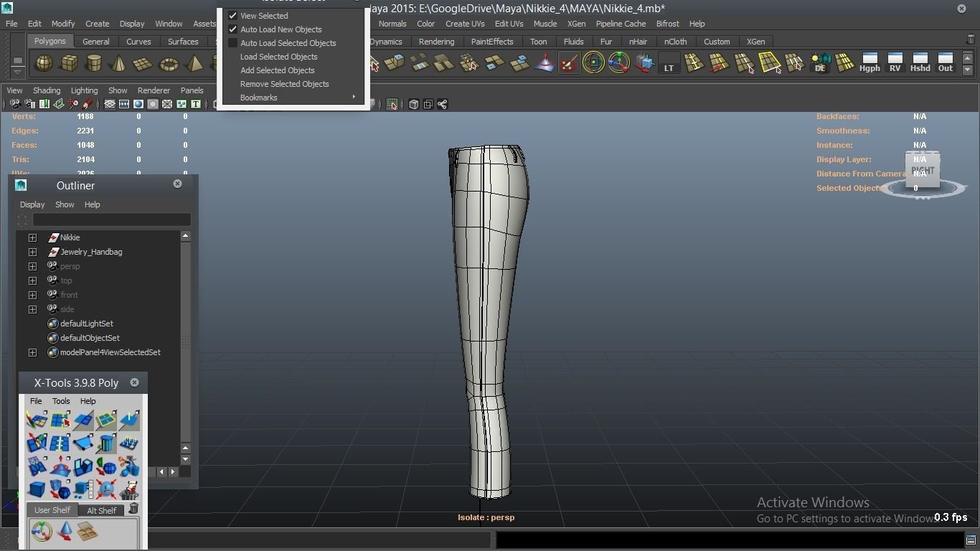
Task: Click the extrude cylinder icon in X-Tools
Action: tap(106, 443)
